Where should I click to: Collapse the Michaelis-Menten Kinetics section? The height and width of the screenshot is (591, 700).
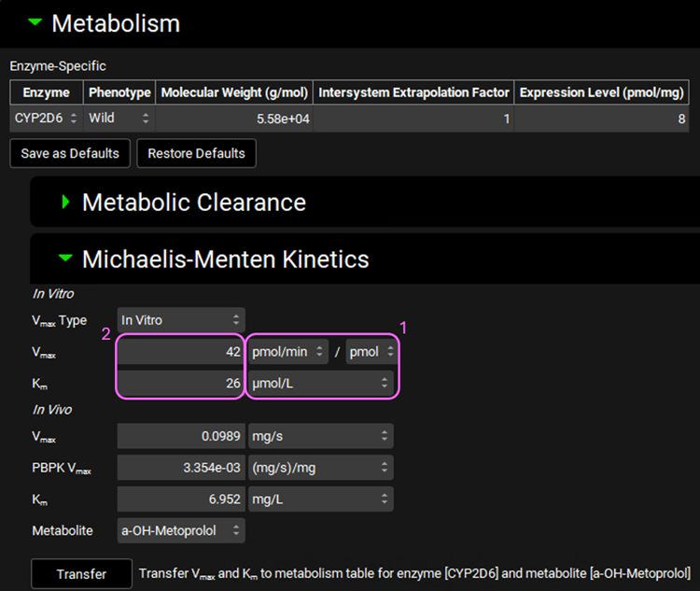[x=65, y=259]
